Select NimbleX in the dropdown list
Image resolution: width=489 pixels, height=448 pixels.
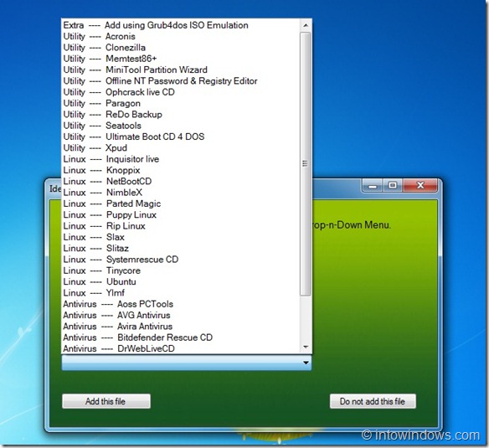(x=181, y=193)
